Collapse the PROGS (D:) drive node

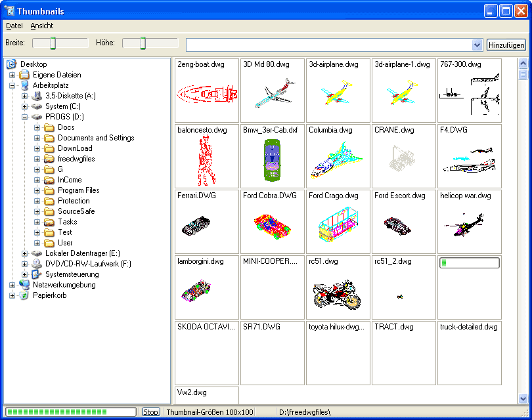coord(25,117)
